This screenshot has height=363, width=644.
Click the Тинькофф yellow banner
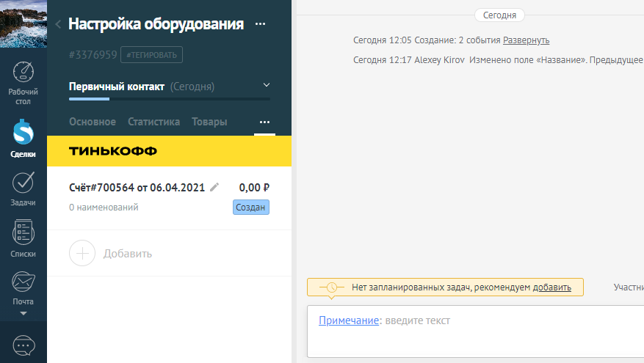click(x=169, y=151)
